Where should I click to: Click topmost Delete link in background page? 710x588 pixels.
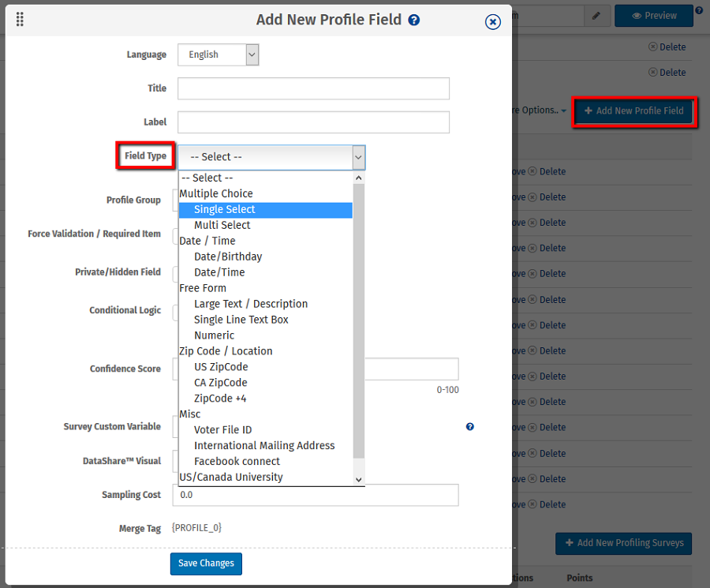[667, 47]
